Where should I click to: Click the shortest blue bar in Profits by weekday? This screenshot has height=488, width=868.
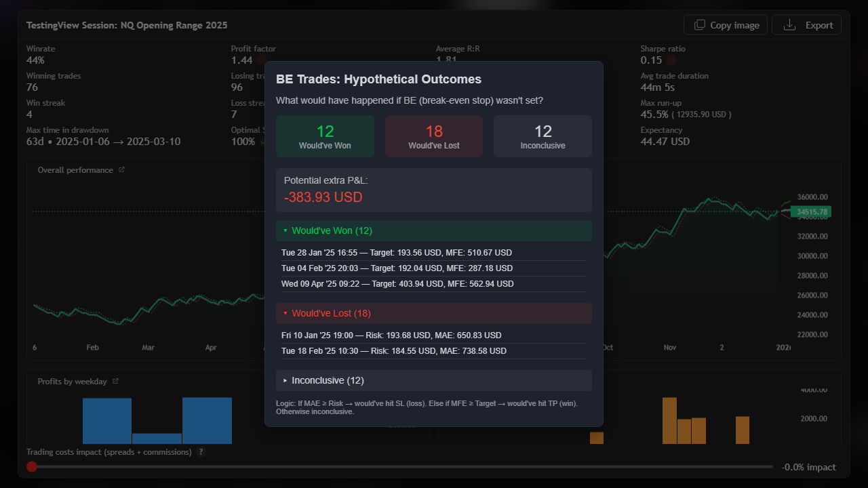(x=157, y=439)
